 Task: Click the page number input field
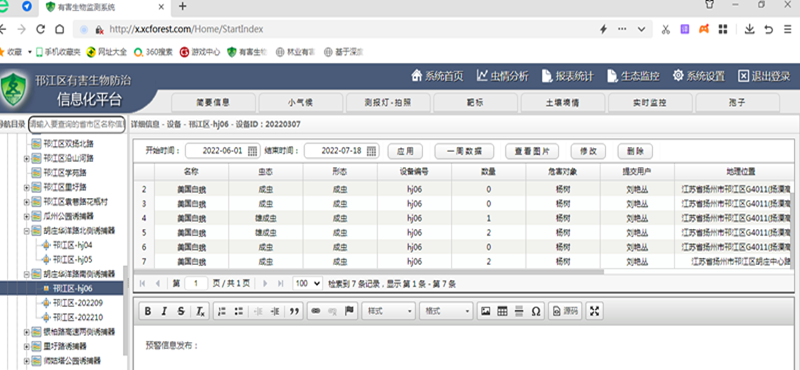[196, 283]
